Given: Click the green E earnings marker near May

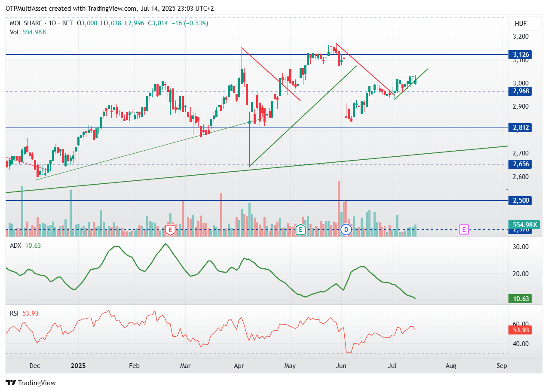Looking at the screenshot, I should [x=301, y=230].
